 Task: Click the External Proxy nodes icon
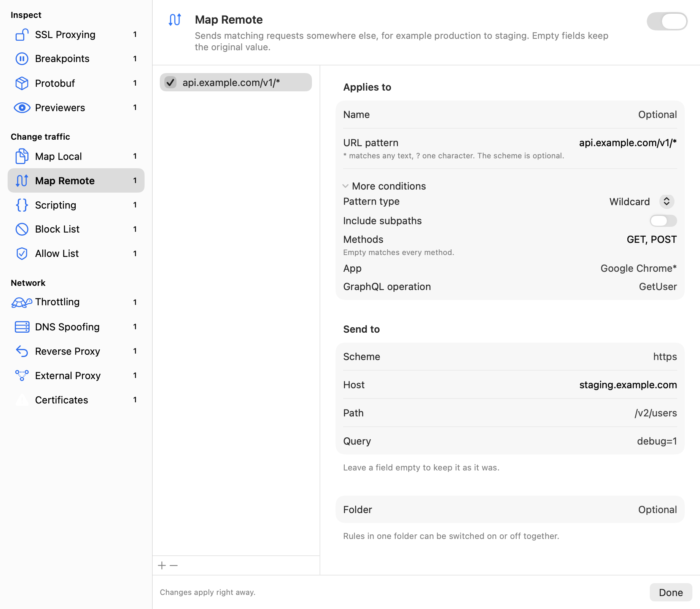tap(22, 375)
